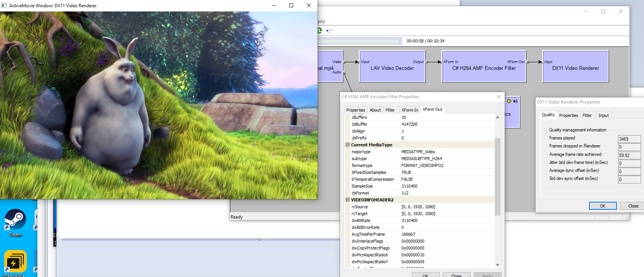The width and height of the screenshot is (644, 277).
Task: Click the Frames dropped in Renderer field
Action: (x=629, y=147)
